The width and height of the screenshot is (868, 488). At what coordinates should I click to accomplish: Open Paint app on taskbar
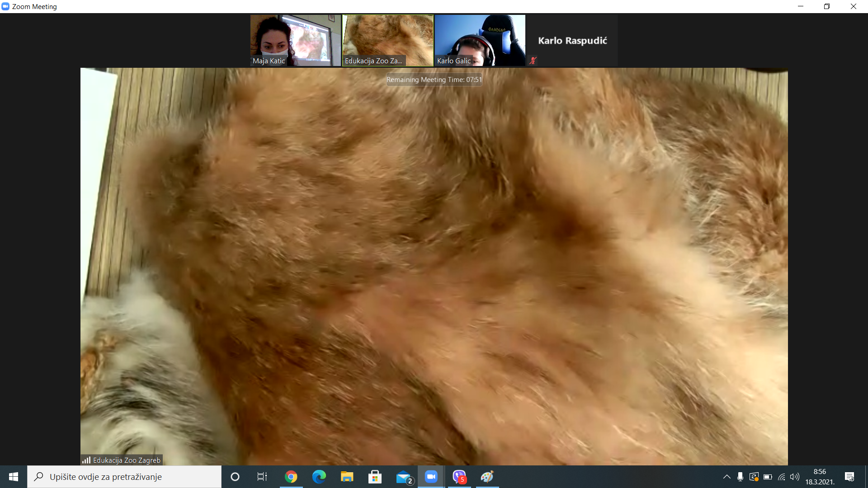[x=487, y=477]
